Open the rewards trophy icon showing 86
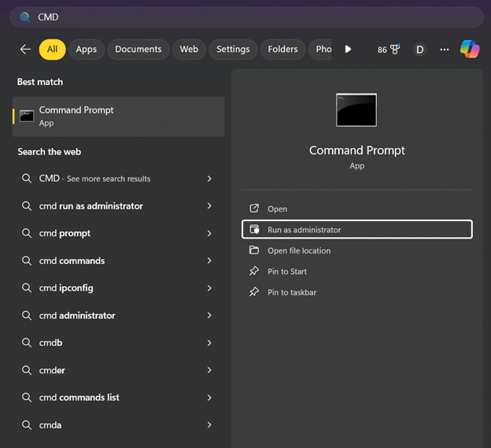This screenshot has height=448, width=491. click(389, 50)
